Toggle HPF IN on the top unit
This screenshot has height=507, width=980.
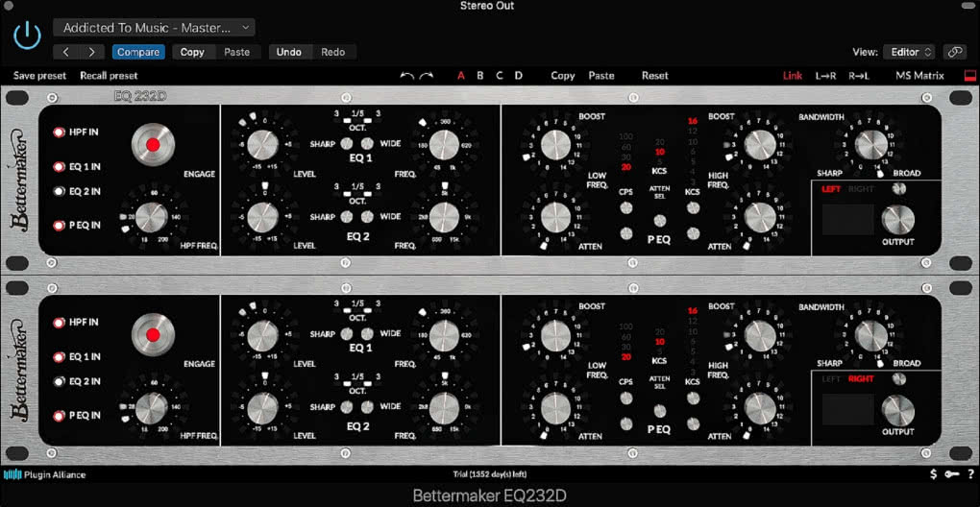(60, 133)
